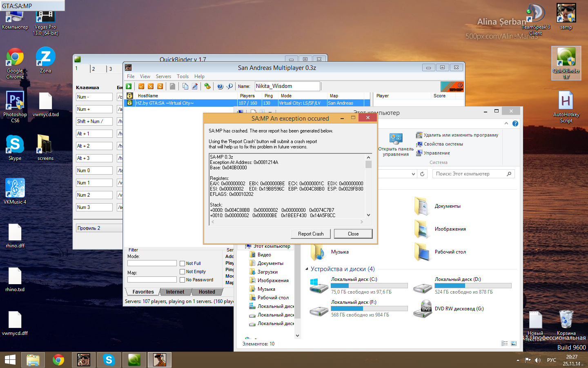588x368 pixels.
Task: Open the Servers menu in SA-MP
Action: 163,76
